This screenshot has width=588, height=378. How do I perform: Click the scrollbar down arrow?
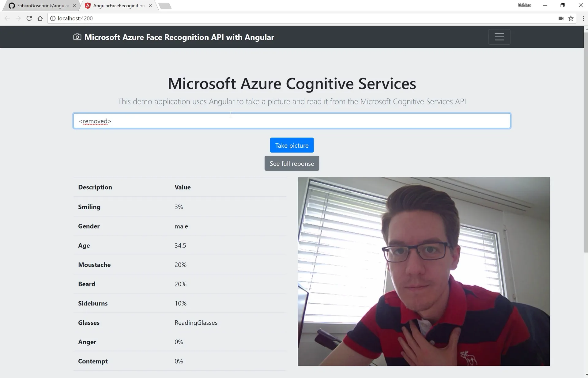(x=586, y=375)
